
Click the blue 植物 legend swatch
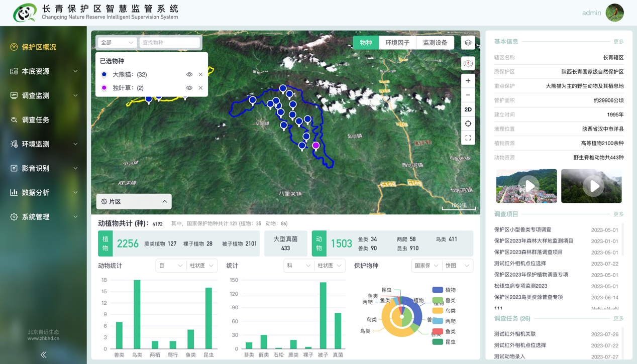pos(438,290)
